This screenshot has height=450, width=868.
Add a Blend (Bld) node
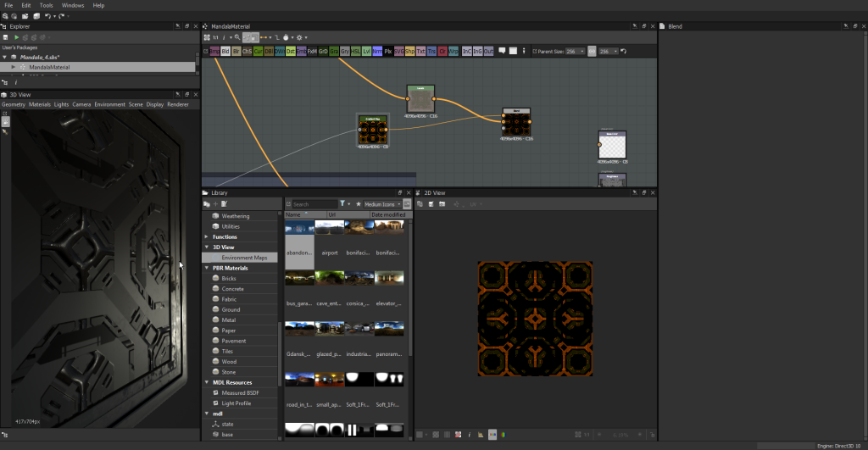[225, 52]
